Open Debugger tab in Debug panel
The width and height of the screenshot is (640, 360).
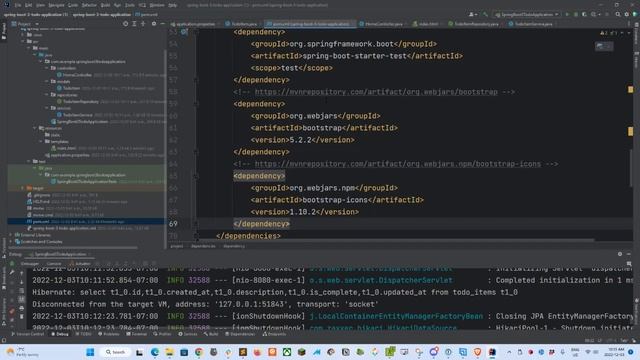(29, 264)
